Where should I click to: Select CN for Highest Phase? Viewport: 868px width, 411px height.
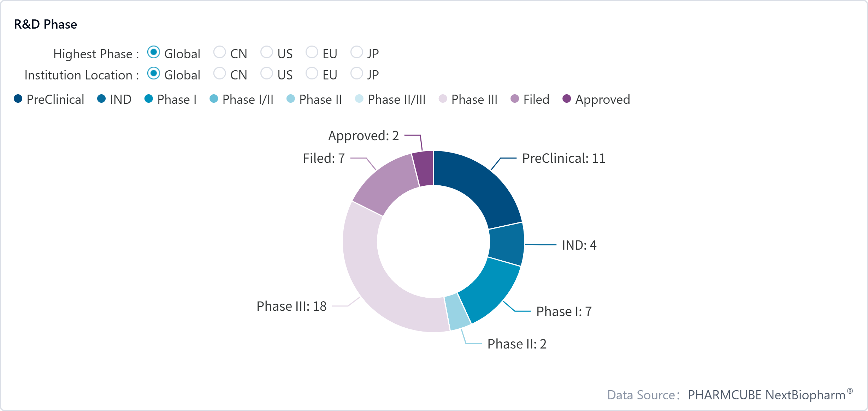220,53
